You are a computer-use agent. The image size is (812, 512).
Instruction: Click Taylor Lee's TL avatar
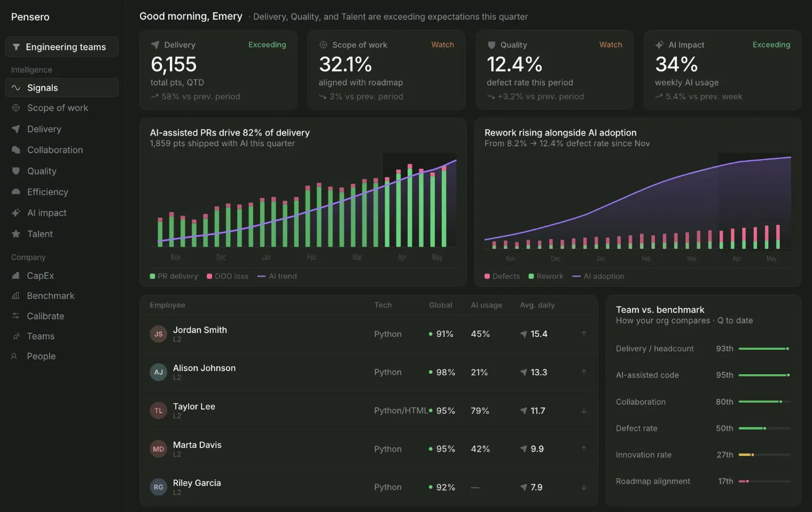159,411
